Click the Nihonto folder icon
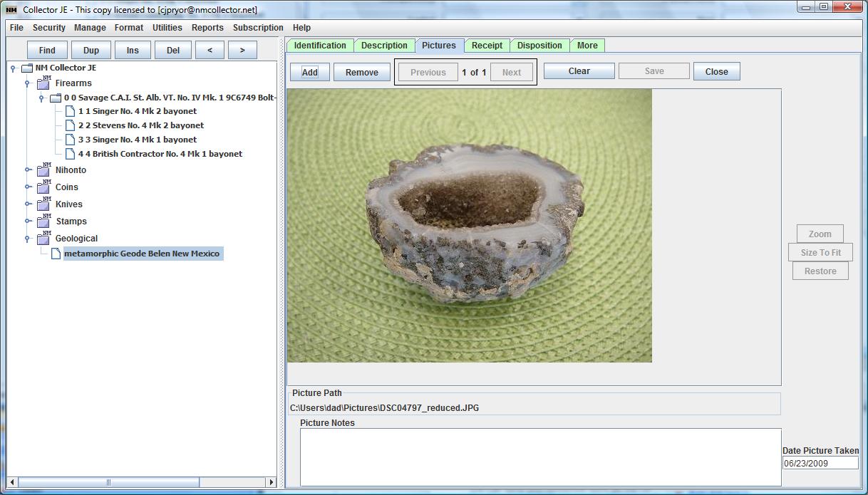 click(43, 170)
